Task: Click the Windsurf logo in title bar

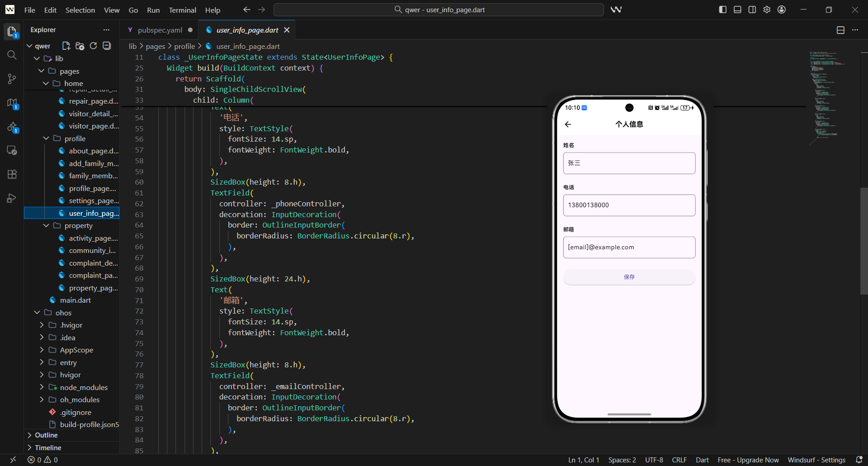Action: (10, 10)
